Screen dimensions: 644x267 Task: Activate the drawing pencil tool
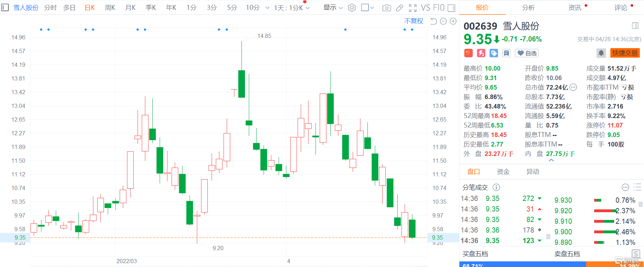coord(399,8)
